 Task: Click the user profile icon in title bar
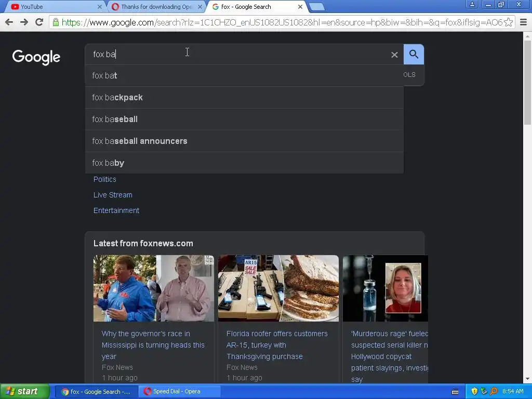[x=472, y=4]
